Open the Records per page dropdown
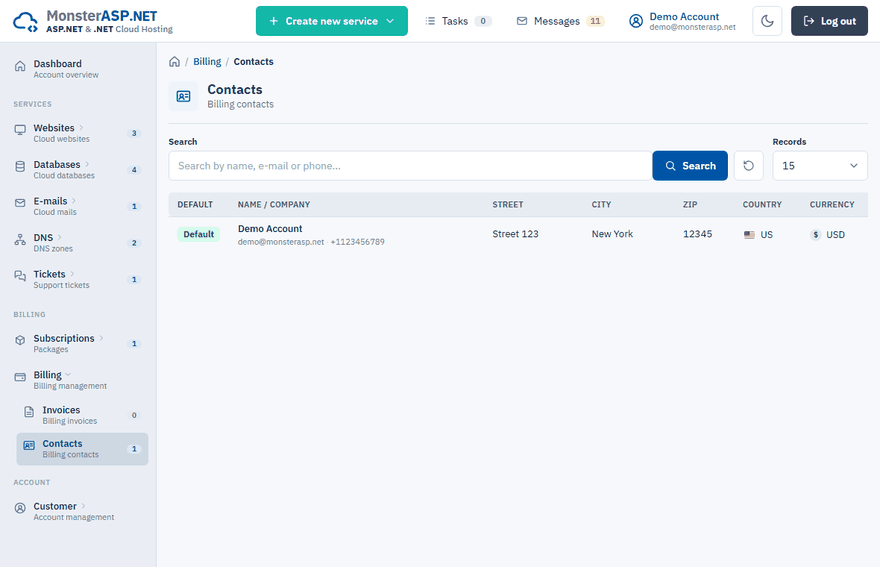 (820, 166)
